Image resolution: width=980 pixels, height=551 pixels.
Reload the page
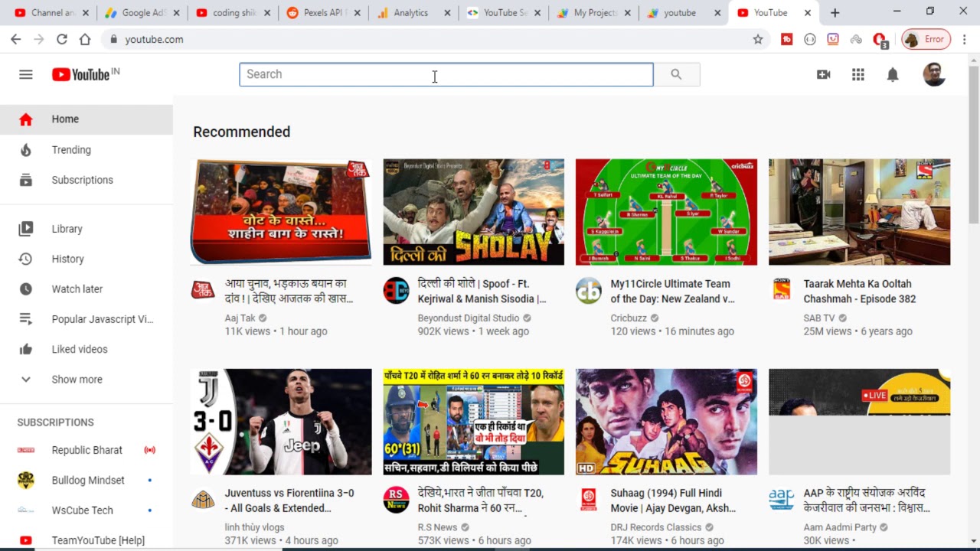coord(61,40)
